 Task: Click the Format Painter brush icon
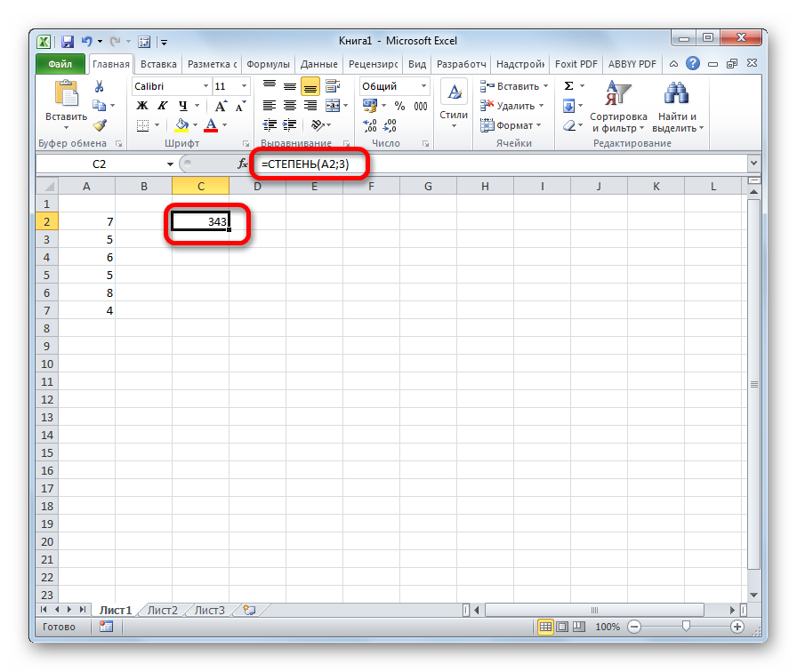pyautogui.click(x=100, y=125)
